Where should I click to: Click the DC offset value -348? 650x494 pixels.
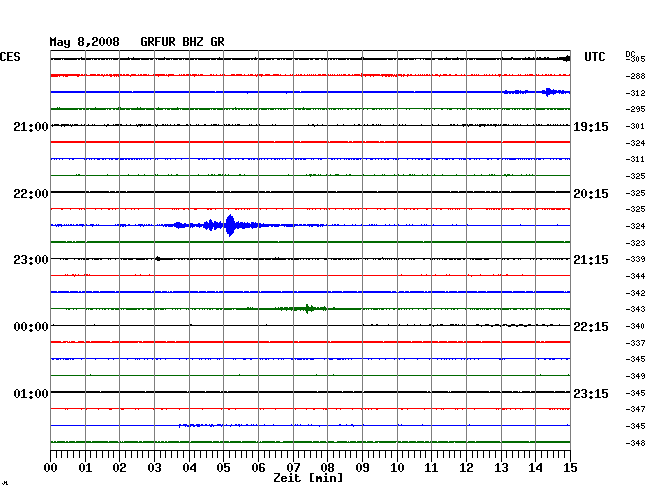pyautogui.click(x=635, y=443)
